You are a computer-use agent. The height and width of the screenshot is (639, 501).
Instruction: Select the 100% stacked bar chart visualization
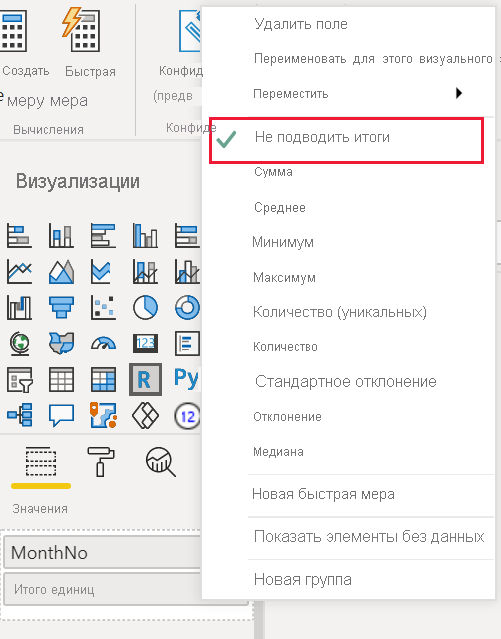click(187, 236)
